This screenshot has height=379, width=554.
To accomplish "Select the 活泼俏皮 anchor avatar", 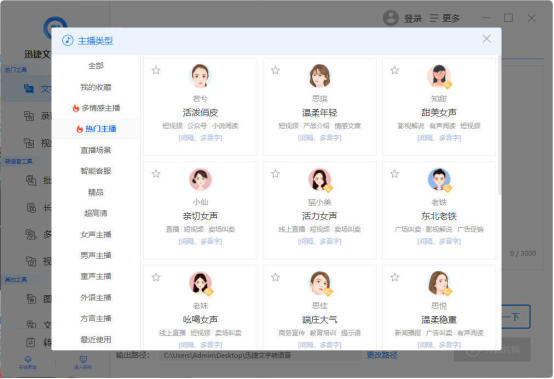I will click(x=200, y=76).
